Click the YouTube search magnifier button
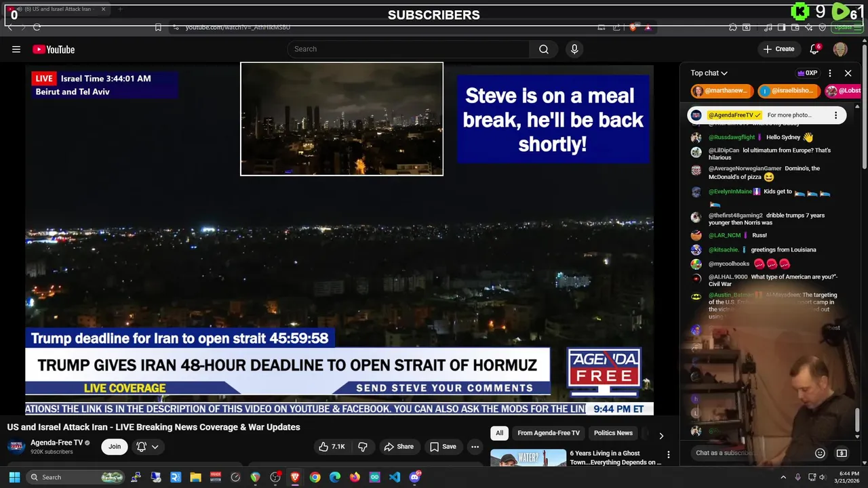The image size is (868, 488). click(x=544, y=49)
